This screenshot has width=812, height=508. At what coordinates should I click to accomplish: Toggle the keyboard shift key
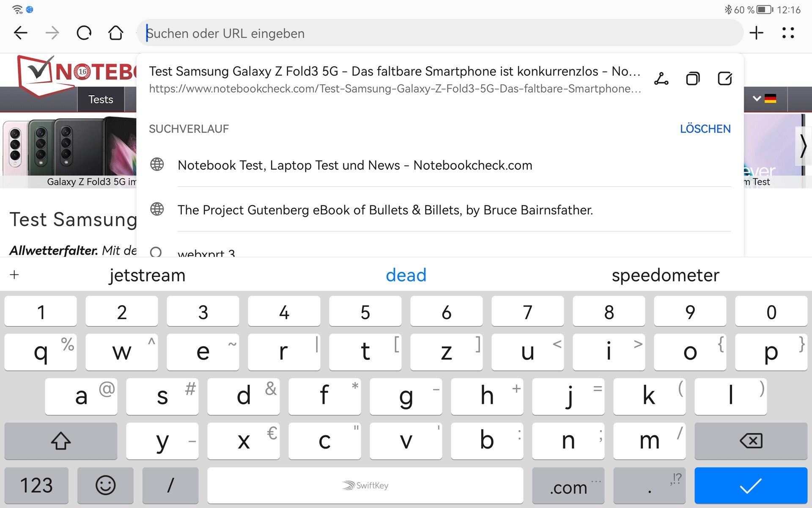61,441
